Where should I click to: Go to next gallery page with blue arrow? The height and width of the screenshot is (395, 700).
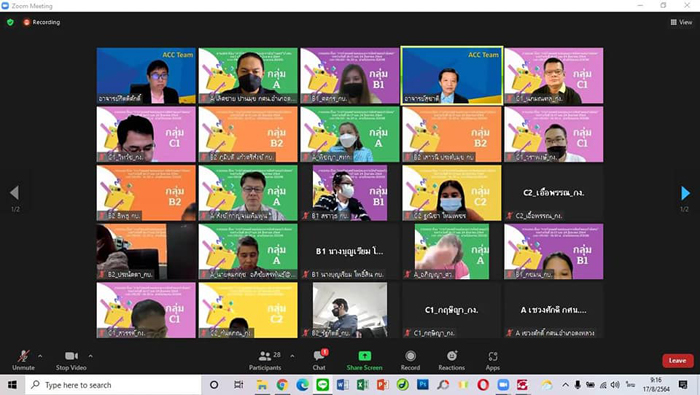coord(685,193)
